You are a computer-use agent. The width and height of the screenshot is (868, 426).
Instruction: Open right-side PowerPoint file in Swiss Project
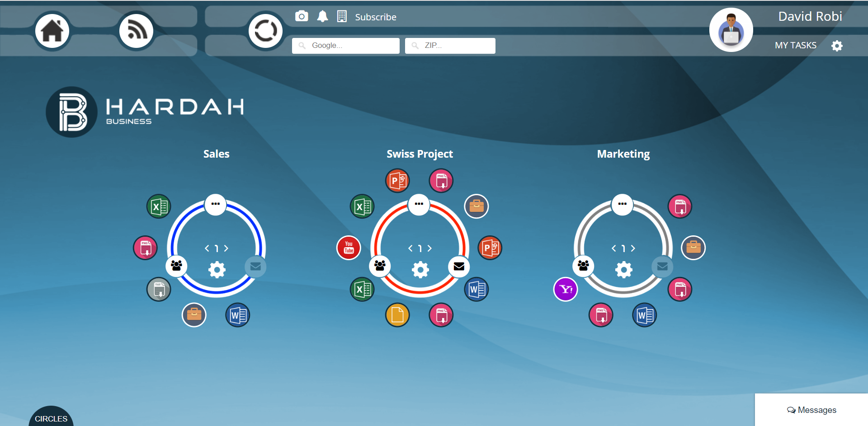[x=490, y=248]
